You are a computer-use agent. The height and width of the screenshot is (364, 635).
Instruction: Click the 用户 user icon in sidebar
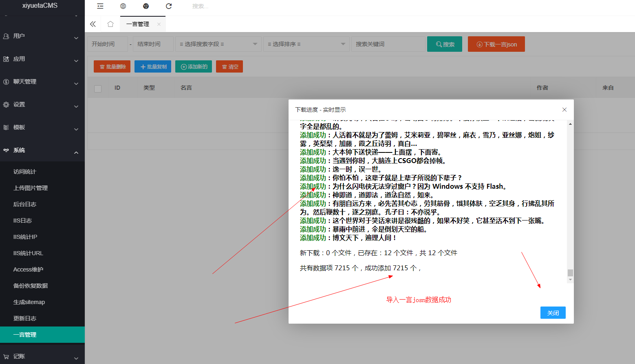pos(6,36)
